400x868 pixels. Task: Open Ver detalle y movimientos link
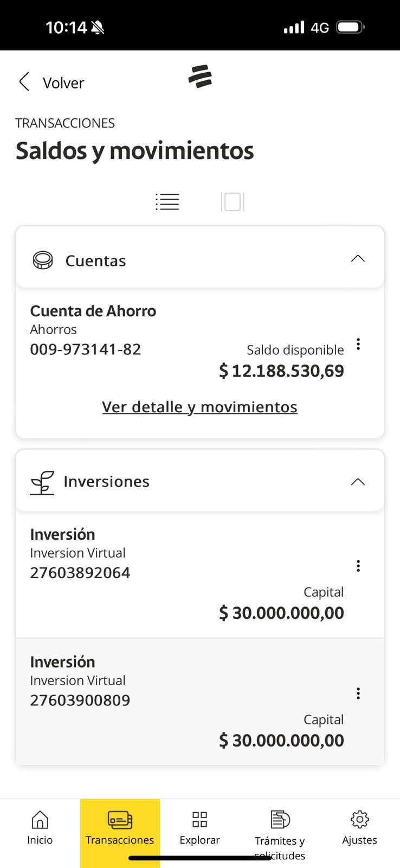[199, 407]
